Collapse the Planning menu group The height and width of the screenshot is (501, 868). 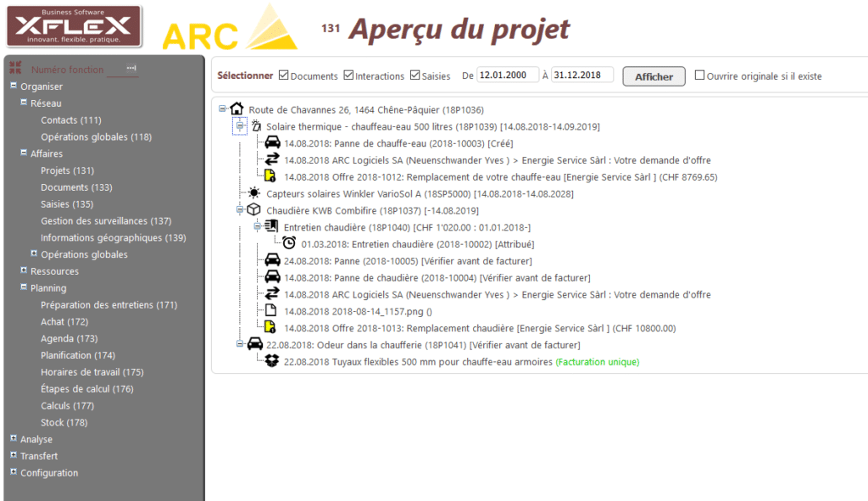[23, 287]
